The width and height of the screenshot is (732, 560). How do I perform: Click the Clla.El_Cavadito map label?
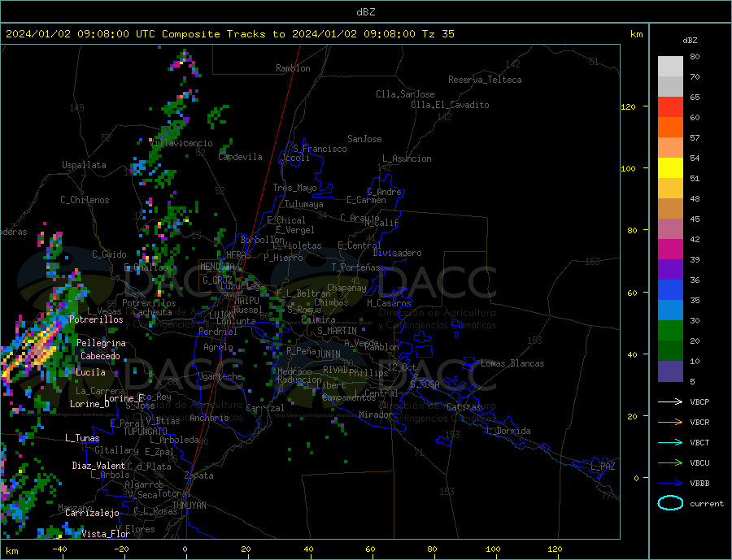(450, 105)
